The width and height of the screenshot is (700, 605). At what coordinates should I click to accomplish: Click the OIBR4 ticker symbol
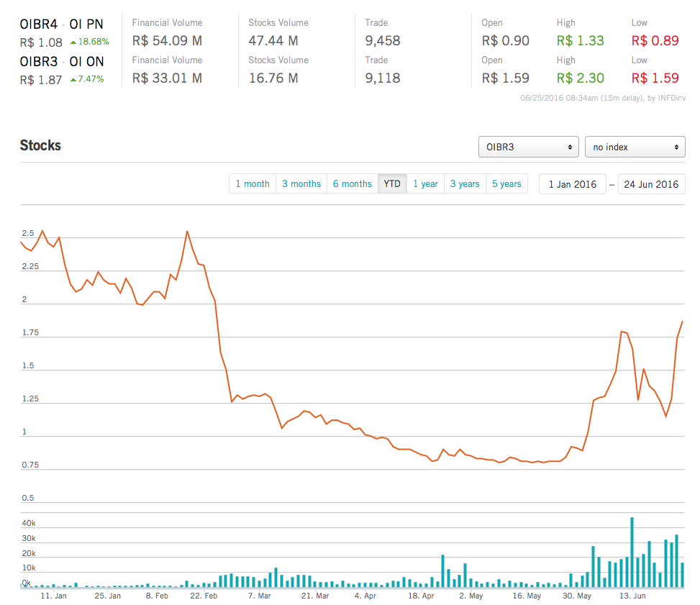click(39, 24)
